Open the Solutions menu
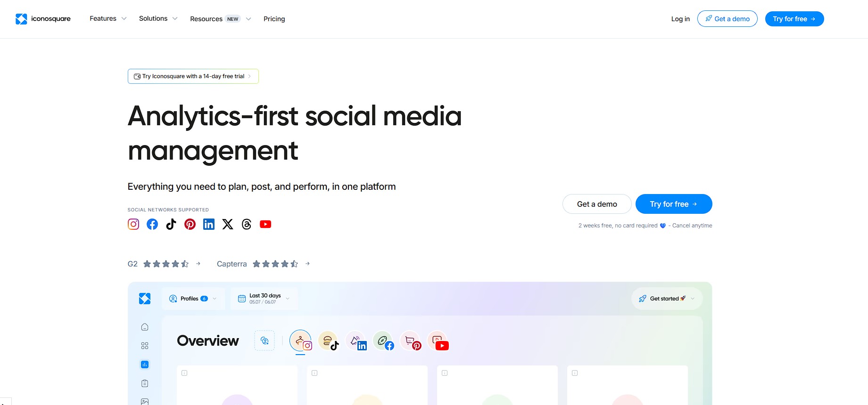The width and height of the screenshot is (868, 405). 153,18
